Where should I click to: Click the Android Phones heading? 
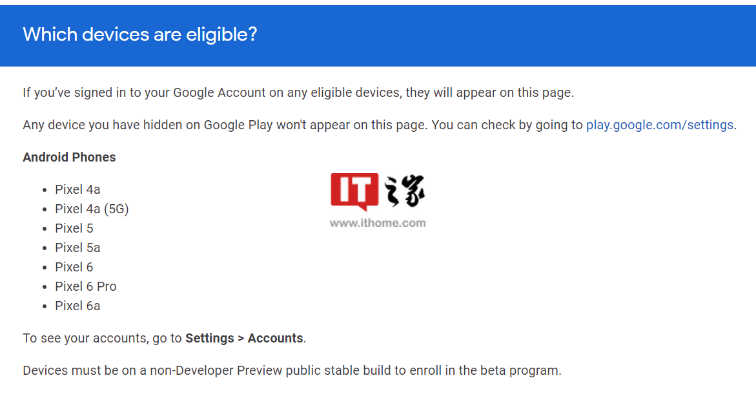(69, 157)
